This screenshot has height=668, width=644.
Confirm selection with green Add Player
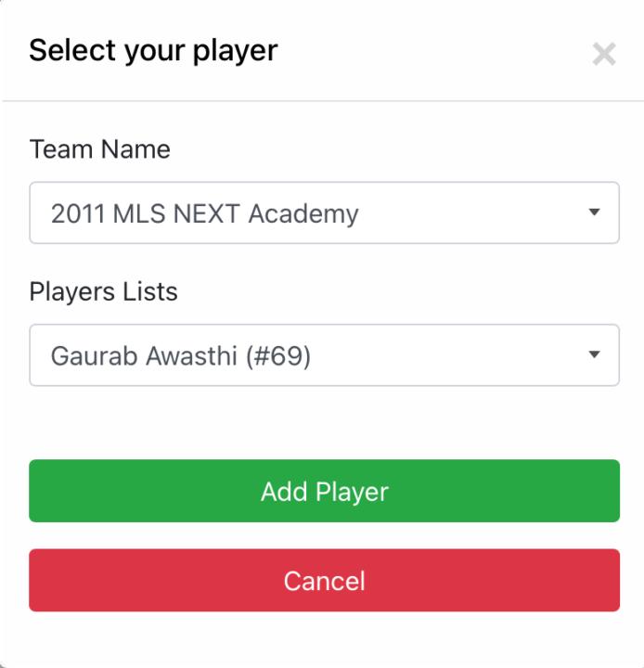[325, 491]
